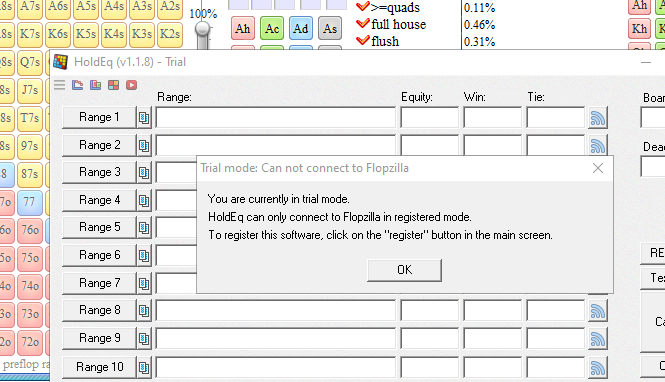Click the copy/paste icon next to Range 9
The image size is (665, 382).
(x=144, y=339)
